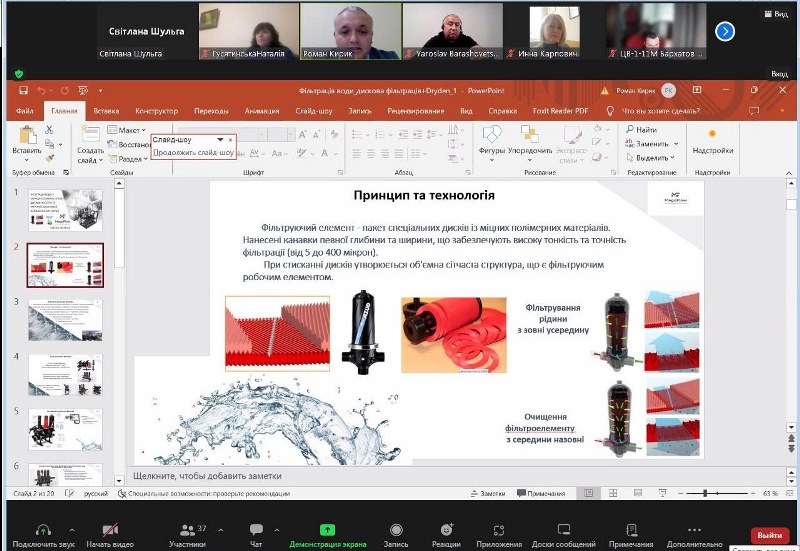Open the Слайд-шоу ribbon tab
Screen dimensions: 800x551
pos(314,111)
